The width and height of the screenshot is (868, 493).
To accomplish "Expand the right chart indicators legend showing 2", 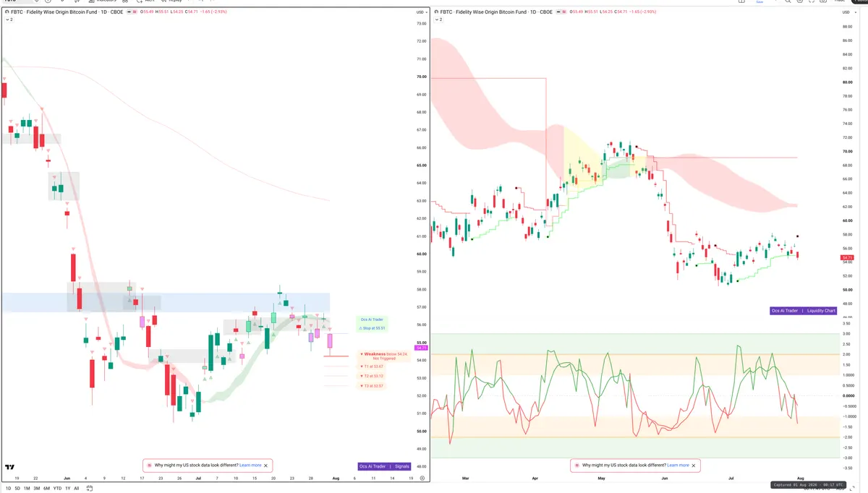I will click(x=438, y=20).
